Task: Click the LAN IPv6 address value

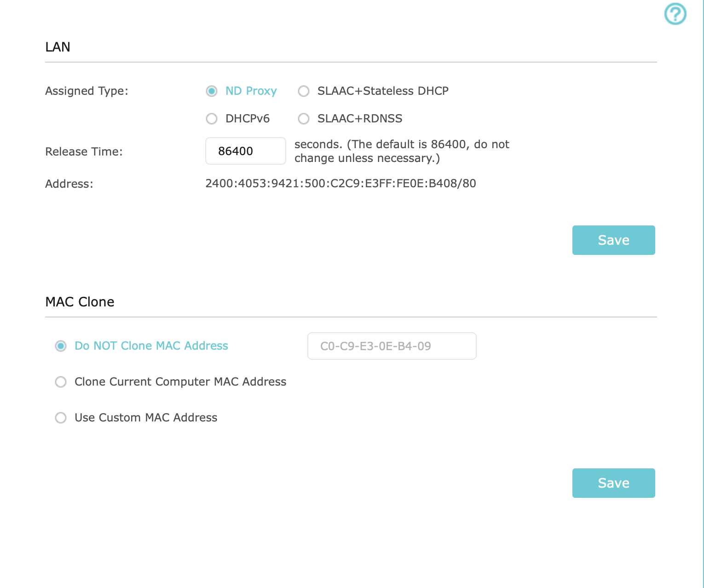Action: tap(340, 184)
